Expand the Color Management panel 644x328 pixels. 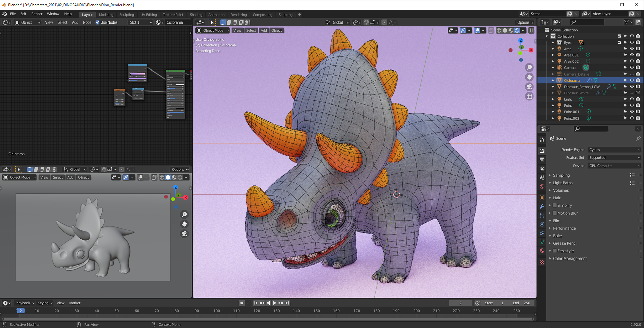(570, 259)
